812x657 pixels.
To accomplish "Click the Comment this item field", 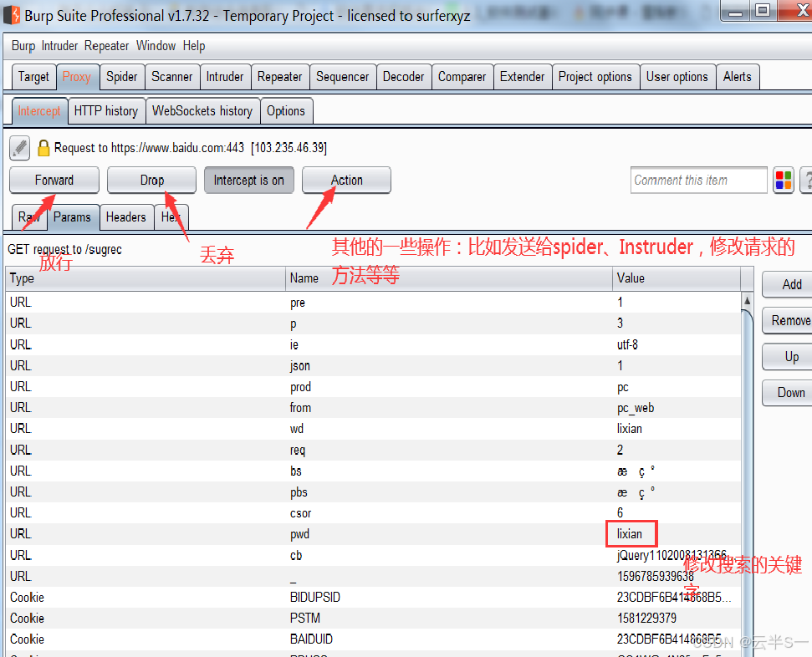I will coord(698,181).
